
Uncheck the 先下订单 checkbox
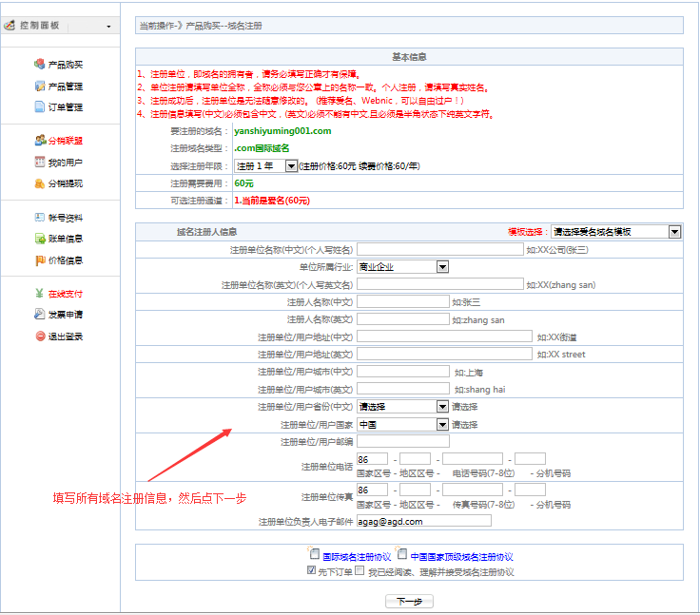click(312, 571)
